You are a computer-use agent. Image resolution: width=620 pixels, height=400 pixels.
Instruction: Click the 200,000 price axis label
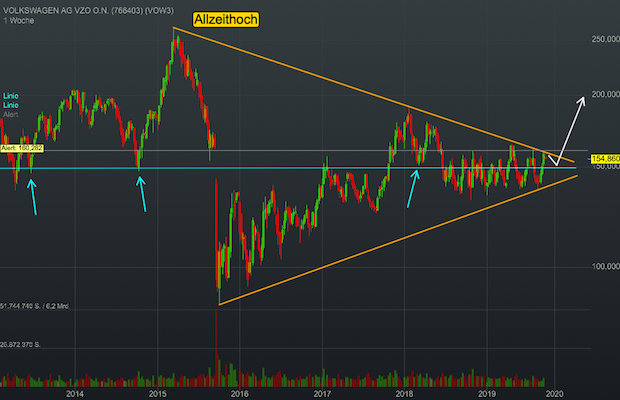[605, 94]
